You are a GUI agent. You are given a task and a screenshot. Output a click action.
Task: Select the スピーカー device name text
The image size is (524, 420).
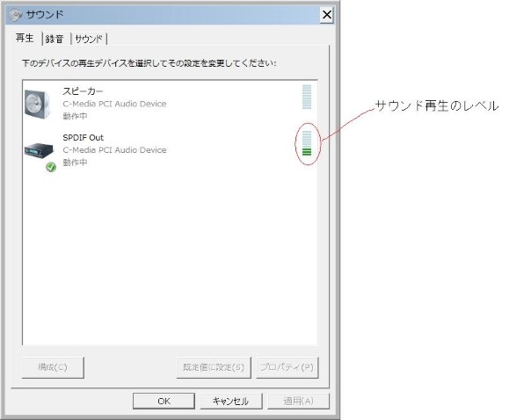click(83, 91)
